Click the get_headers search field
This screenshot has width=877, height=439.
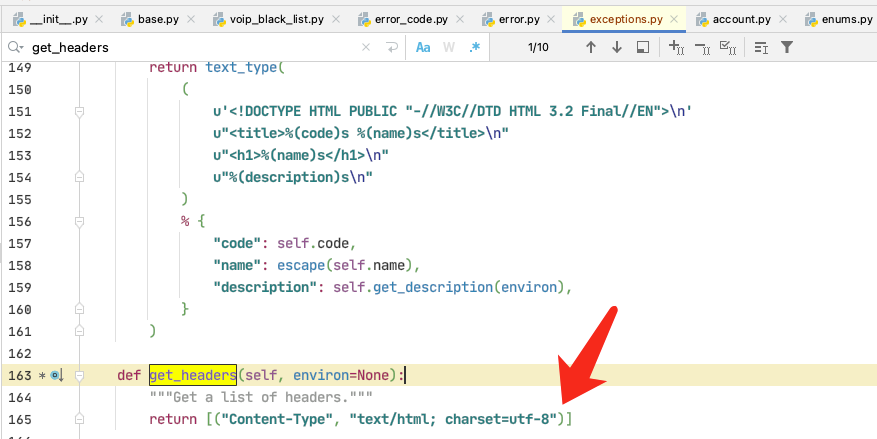click(190, 48)
